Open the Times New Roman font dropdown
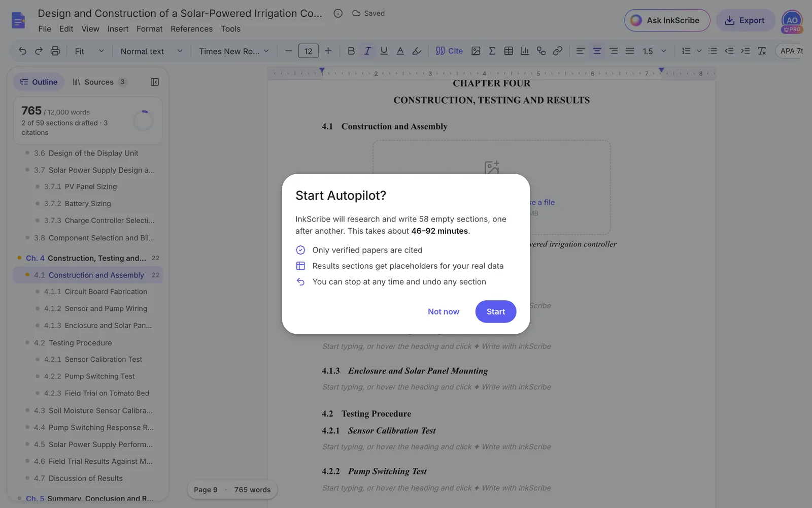Image resolution: width=812 pixels, height=508 pixels. click(233, 51)
